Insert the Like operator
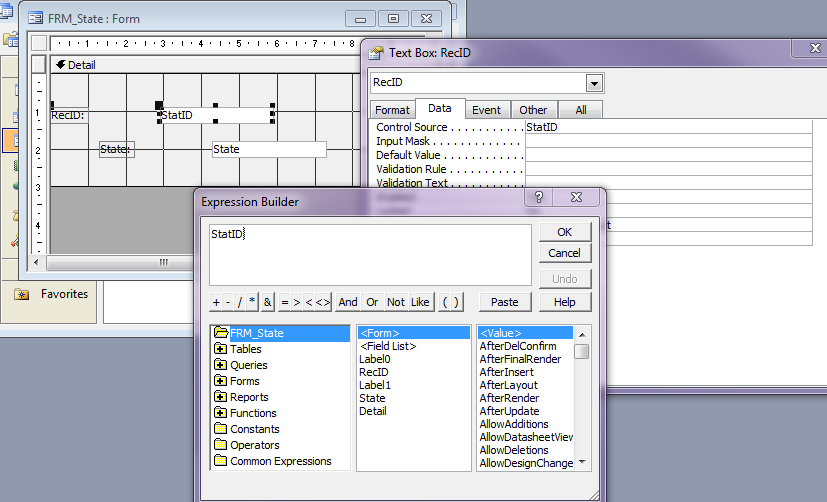Image resolution: width=827 pixels, height=502 pixels. pos(420,302)
